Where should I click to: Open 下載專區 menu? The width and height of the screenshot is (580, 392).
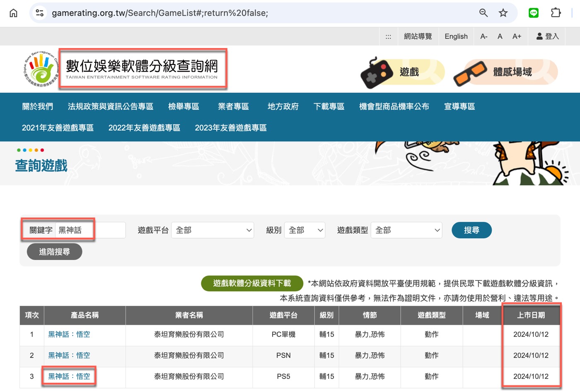[329, 106]
